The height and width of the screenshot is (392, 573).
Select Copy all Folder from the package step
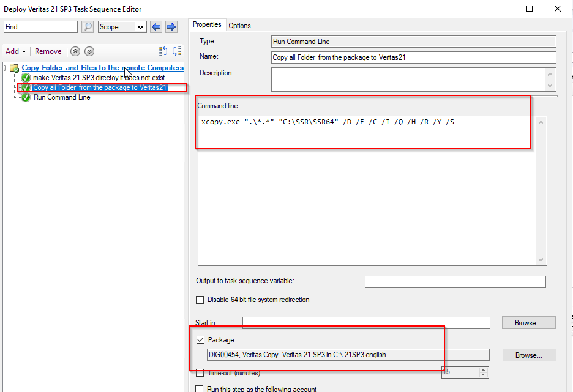[100, 87]
